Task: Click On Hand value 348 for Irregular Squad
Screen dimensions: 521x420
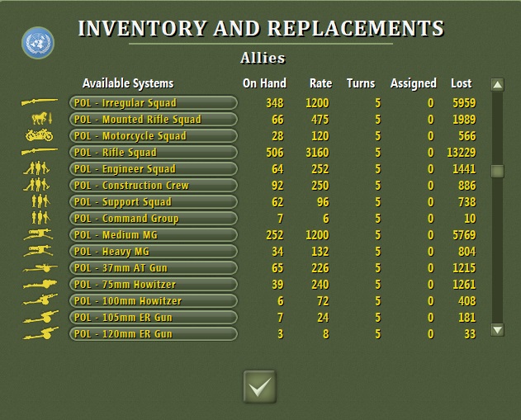Action: click(275, 103)
